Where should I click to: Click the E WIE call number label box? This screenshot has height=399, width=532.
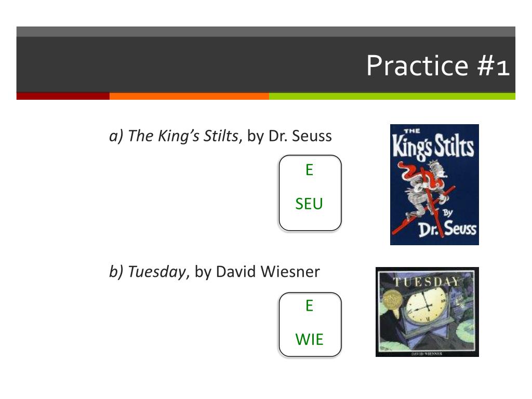coord(310,324)
